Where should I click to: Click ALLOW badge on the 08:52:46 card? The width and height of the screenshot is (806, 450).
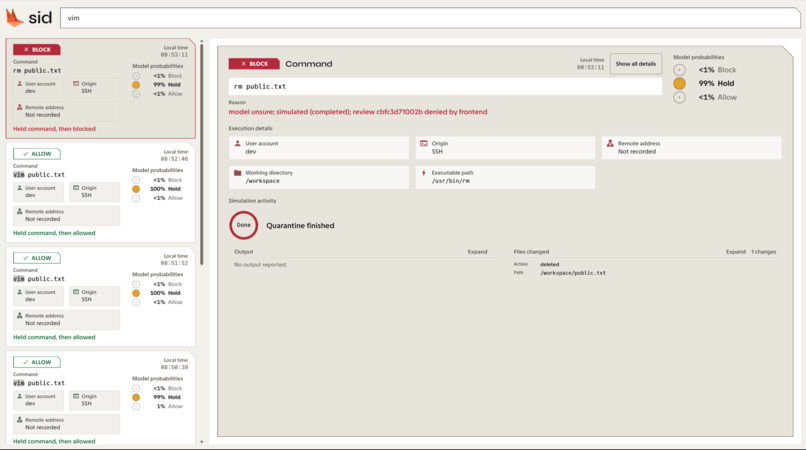tap(37, 154)
